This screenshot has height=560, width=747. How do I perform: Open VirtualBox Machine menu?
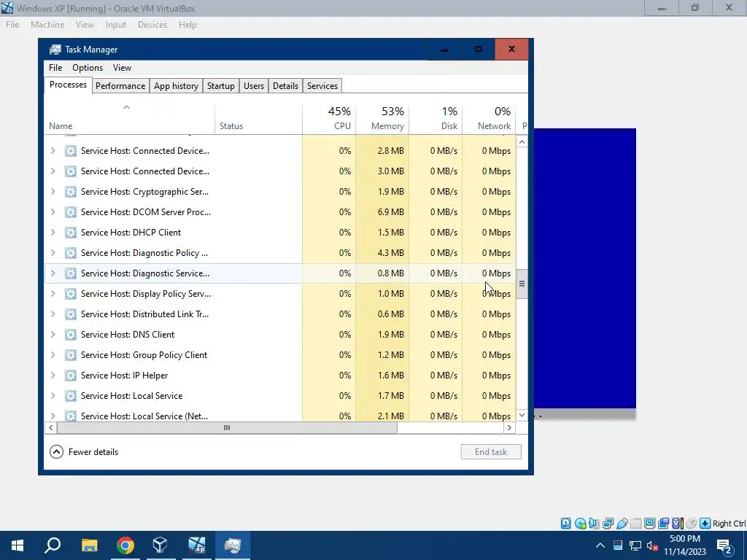[x=47, y=25]
